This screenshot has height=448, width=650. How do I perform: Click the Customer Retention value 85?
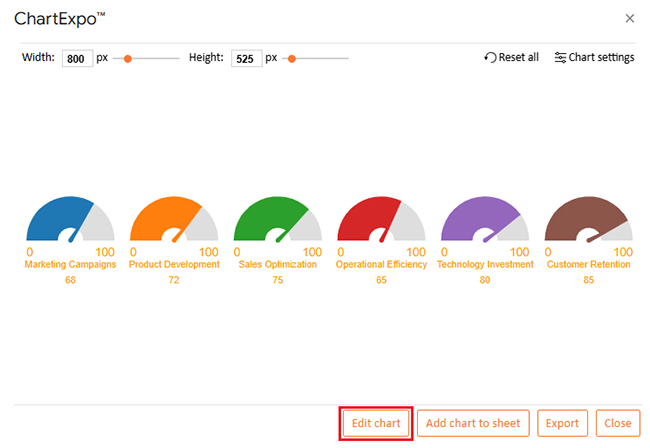[x=588, y=280]
